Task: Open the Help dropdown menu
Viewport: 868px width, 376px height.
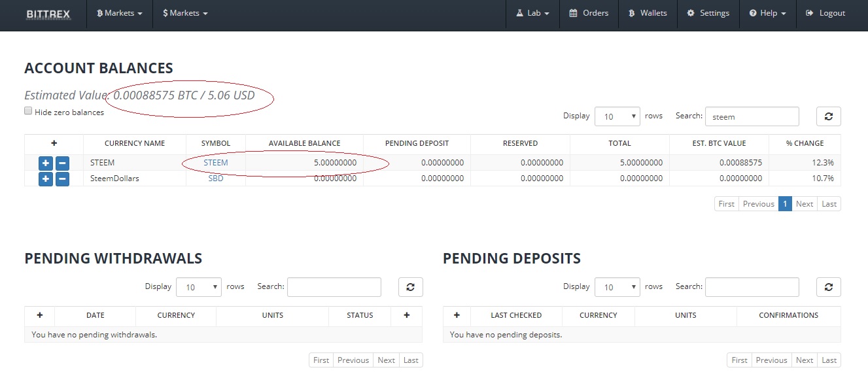Action: tap(768, 13)
